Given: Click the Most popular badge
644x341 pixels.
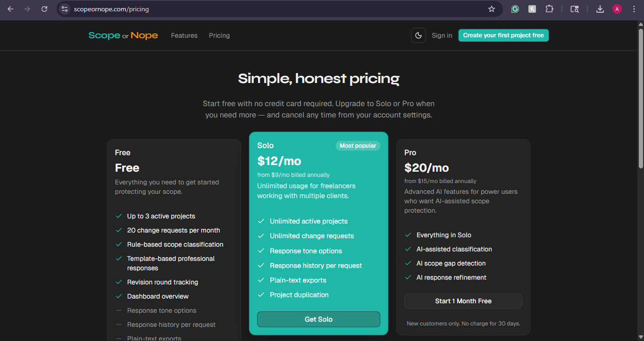Looking at the screenshot, I should [x=358, y=146].
